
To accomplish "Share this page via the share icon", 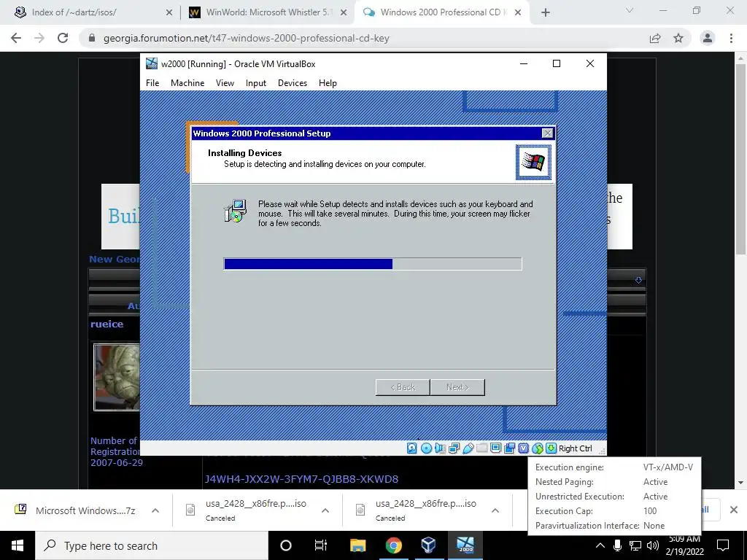I will pyautogui.click(x=655, y=38).
